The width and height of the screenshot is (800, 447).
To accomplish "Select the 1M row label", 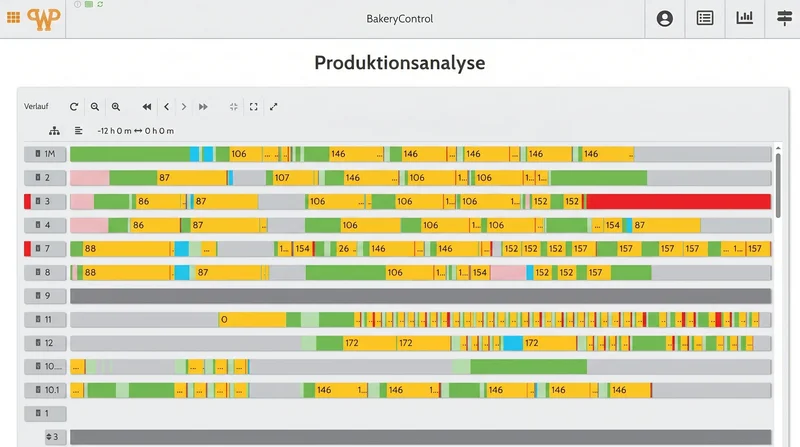I will (x=45, y=154).
